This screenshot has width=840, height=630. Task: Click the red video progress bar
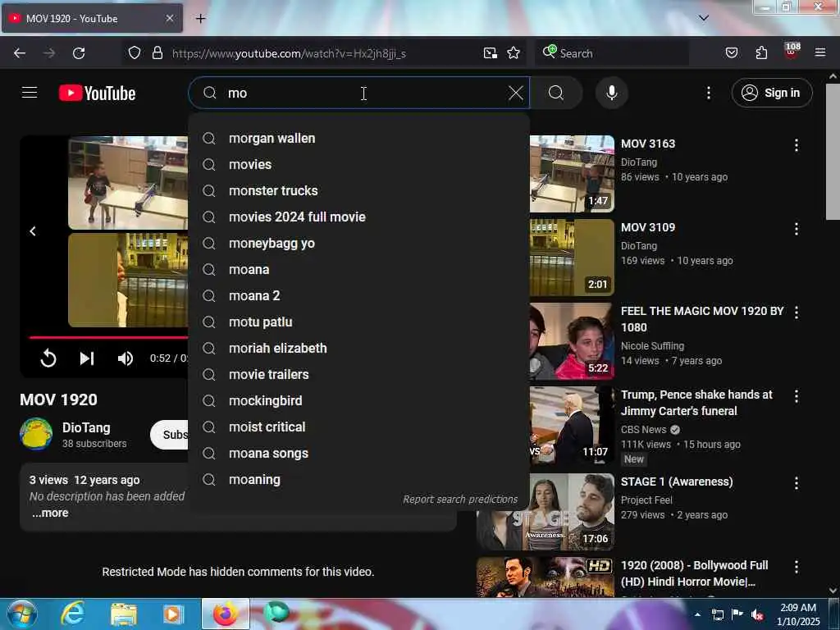click(109, 337)
